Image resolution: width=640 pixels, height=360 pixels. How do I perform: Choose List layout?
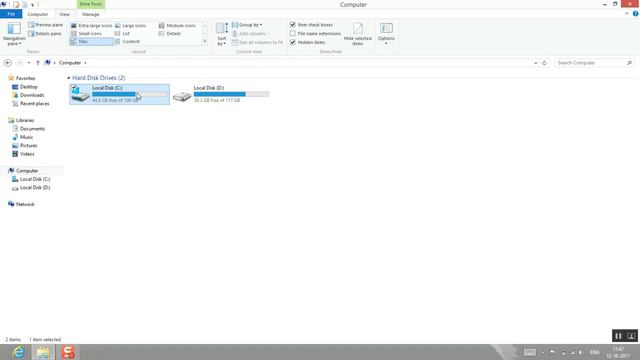coord(122,33)
